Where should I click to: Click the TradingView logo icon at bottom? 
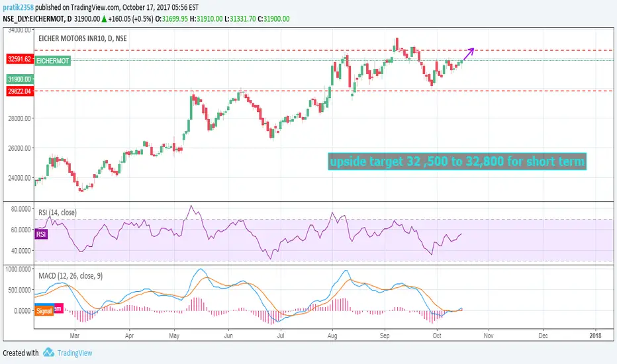click(48, 353)
